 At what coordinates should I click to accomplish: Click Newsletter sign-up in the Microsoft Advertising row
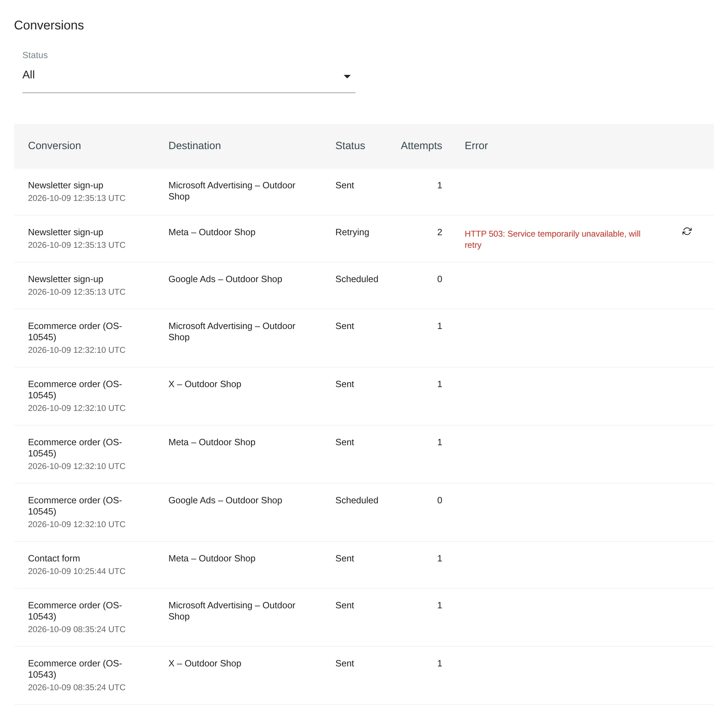pos(66,185)
